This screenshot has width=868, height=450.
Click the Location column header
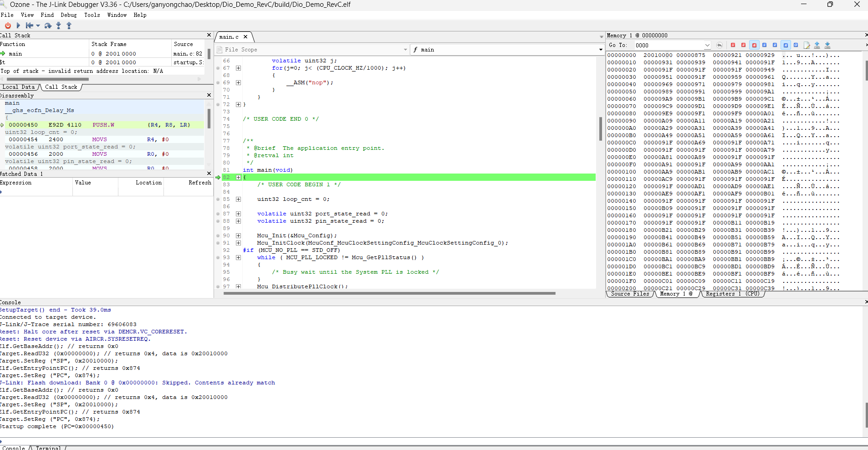141,183
